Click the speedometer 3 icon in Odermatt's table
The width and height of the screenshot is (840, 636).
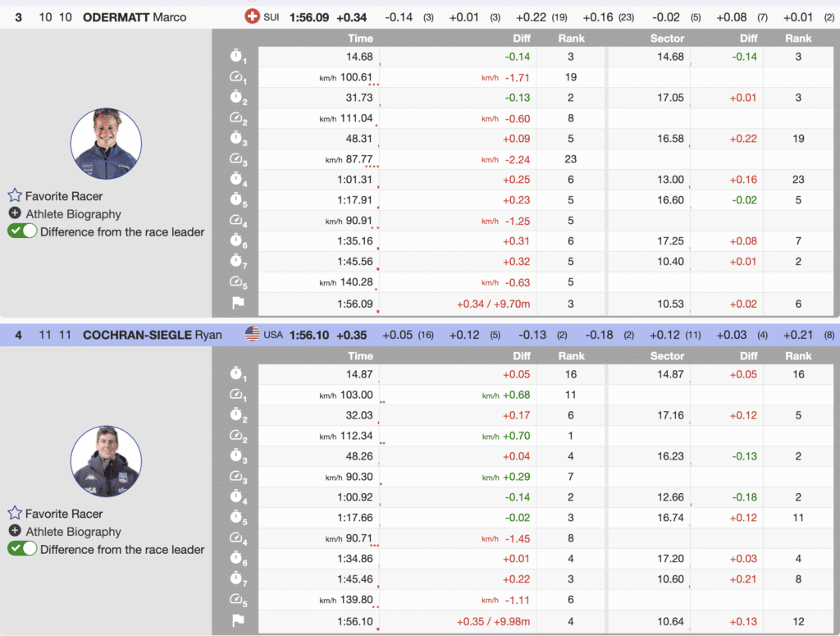point(236,159)
